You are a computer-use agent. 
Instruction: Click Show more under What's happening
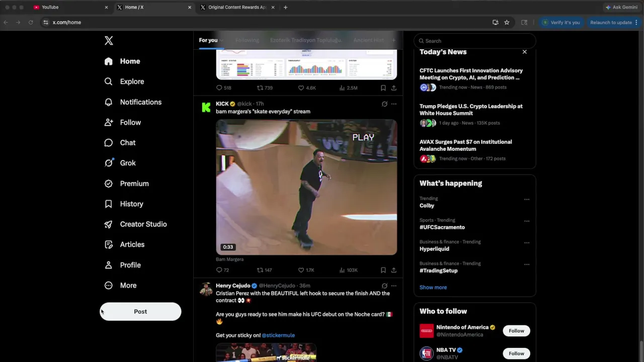coord(433,288)
